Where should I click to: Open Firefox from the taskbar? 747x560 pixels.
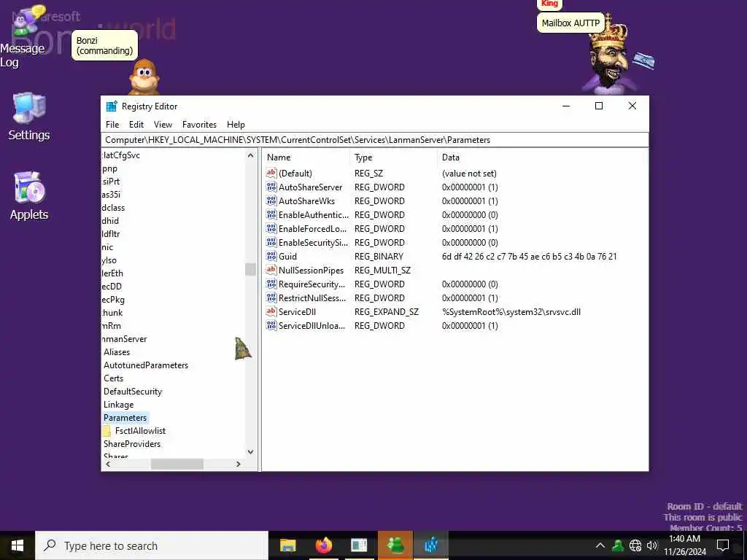click(323, 545)
